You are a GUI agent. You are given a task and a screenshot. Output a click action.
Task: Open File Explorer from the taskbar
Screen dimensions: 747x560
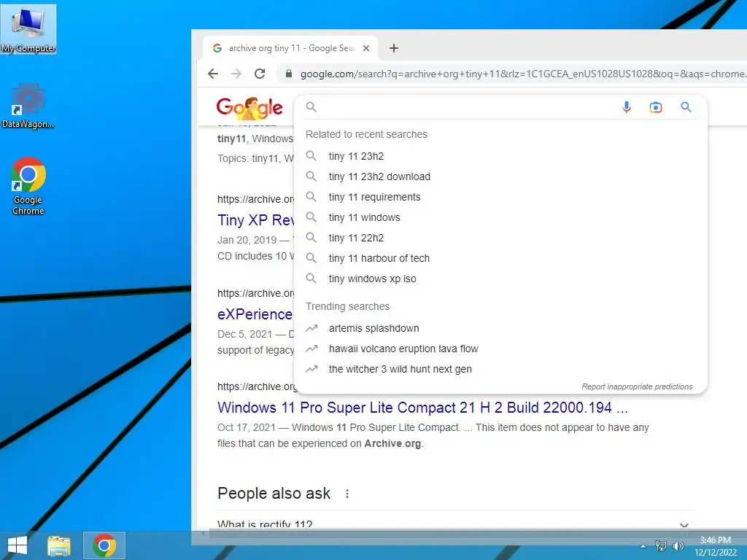point(59,545)
